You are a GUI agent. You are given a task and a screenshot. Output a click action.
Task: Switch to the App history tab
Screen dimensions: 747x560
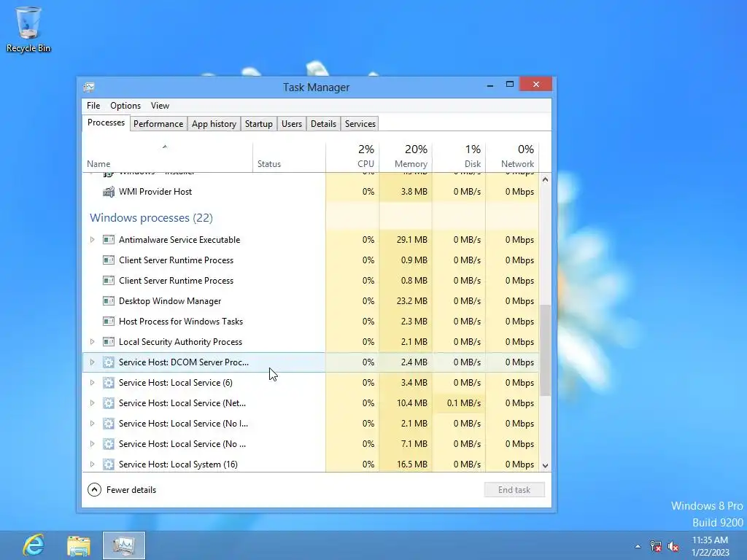(x=214, y=124)
